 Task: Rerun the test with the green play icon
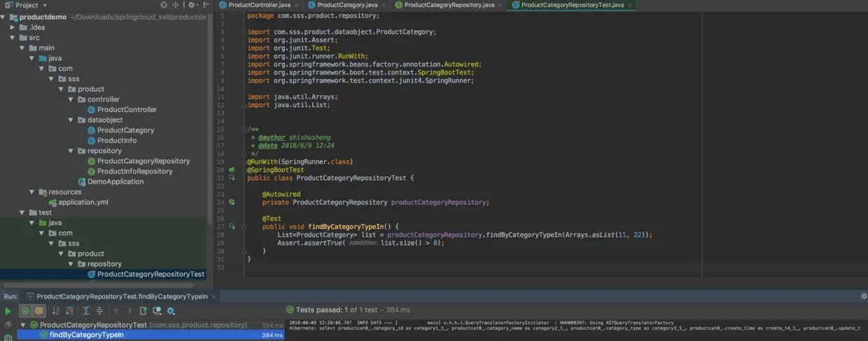coord(8,311)
